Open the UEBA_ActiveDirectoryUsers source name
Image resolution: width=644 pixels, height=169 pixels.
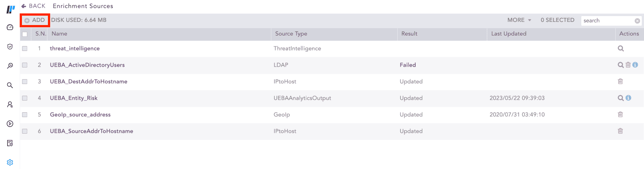pyautogui.click(x=87, y=65)
